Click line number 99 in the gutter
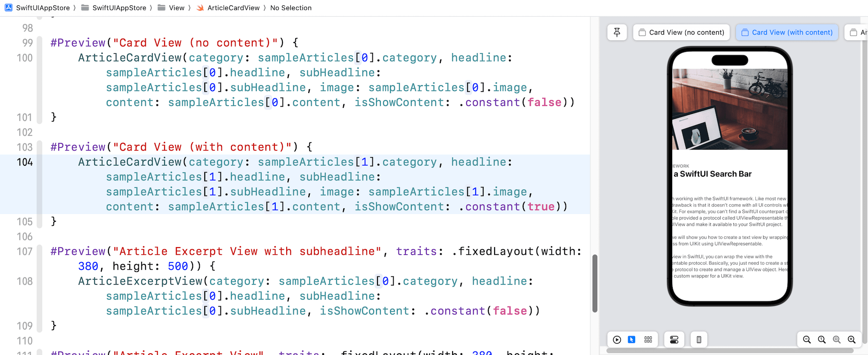The height and width of the screenshot is (355, 868). (28, 43)
